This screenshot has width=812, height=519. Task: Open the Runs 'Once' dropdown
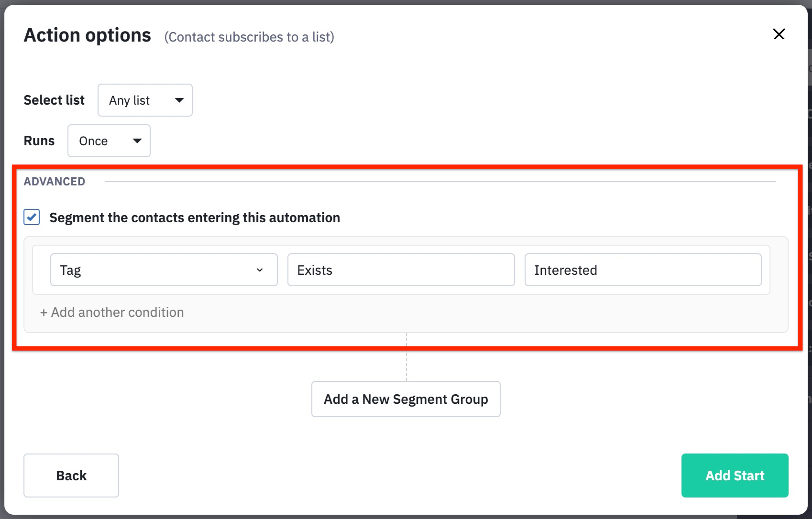(x=109, y=141)
